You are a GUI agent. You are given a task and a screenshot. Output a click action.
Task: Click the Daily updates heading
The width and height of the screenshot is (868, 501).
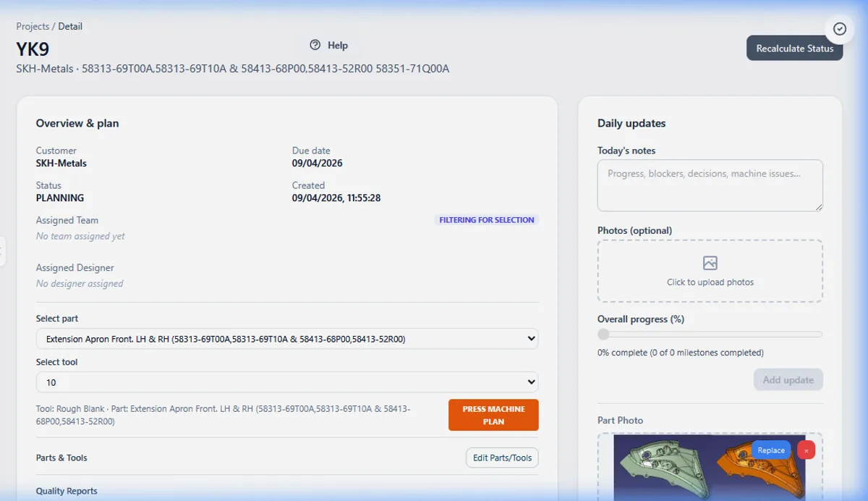(631, 123)
